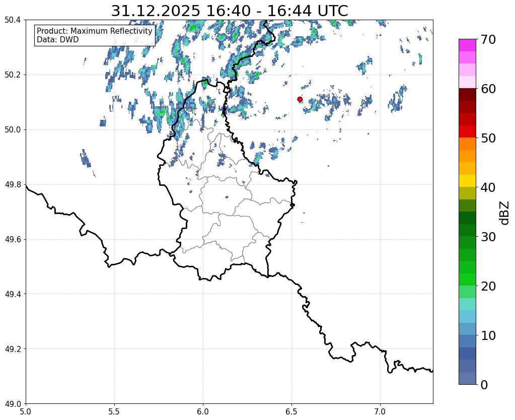Click the title "31.12.2025 16:40 - 16:44 UTC"
The width and height of the screenshot is (515, 420).
[x=229, y=11]
